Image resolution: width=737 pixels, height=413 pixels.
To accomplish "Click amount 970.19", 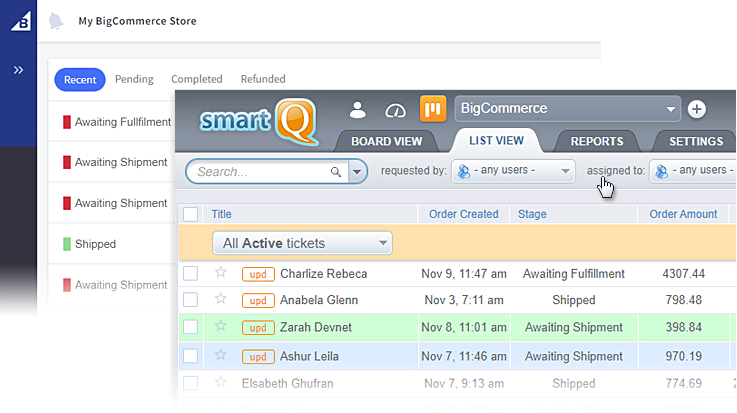I will point(683,357).
